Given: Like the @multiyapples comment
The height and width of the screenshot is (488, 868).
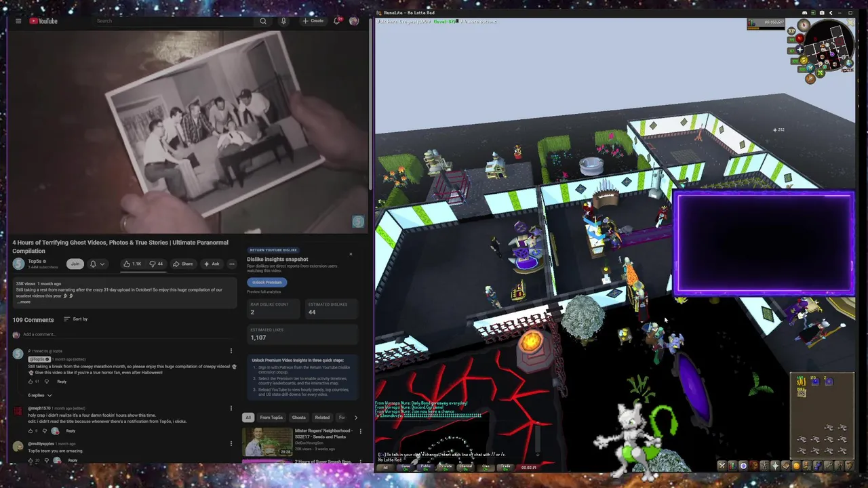Looking at the screenshot, I should 31,460.
